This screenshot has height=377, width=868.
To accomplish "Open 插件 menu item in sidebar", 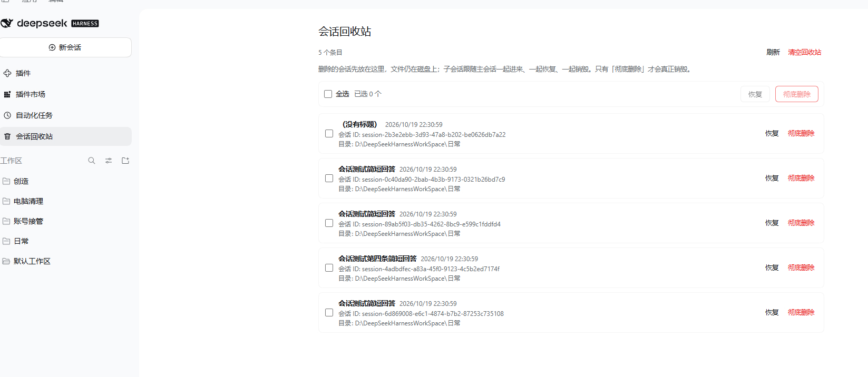I will [66, 73].
